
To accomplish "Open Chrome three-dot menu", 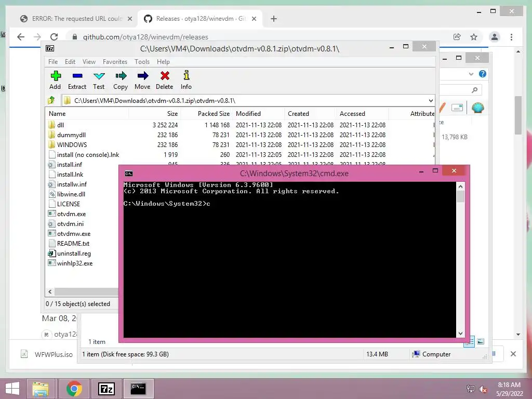I will pos(511,37).
